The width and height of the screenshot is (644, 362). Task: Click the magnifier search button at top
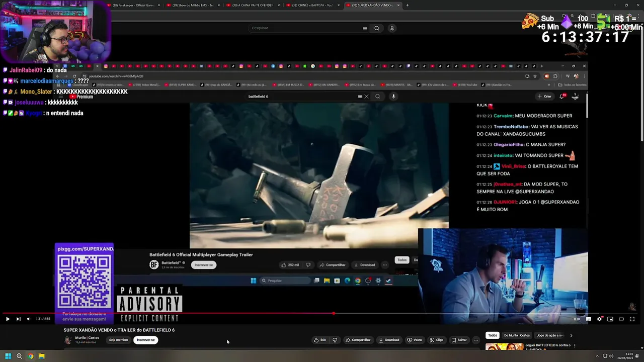pyautogui.click(x=376, y=28)
